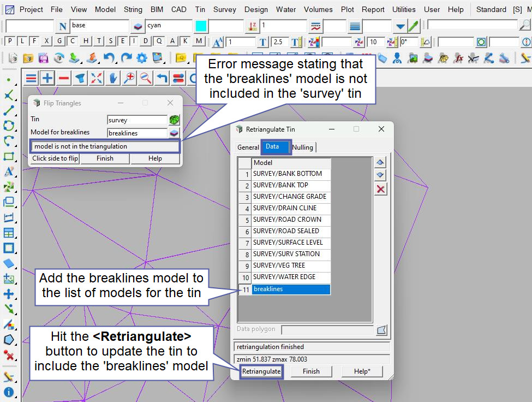The height and width of the screenshot is (402, 532).
Task: Expand the blue dropdown arrow in top toolbar
Action: click(x=401, y=26)
